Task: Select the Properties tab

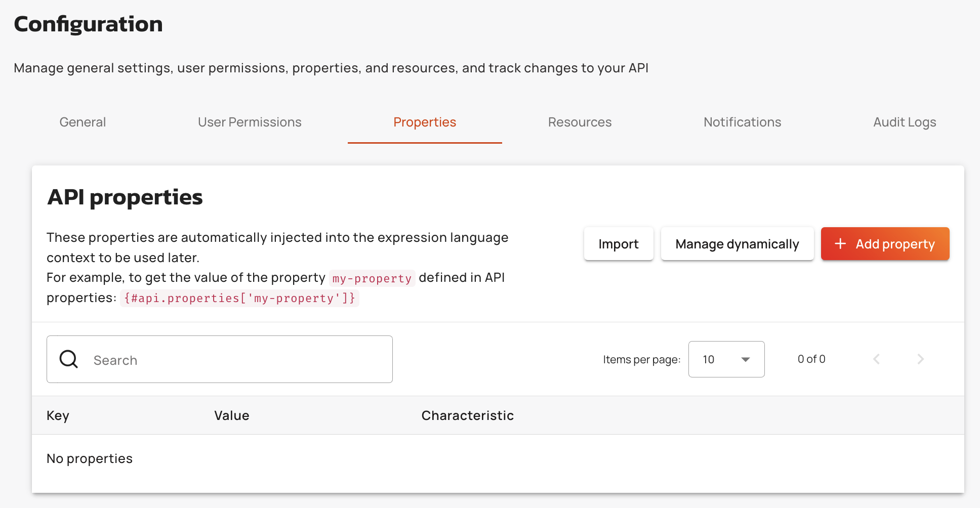Action: coord(425,122)
